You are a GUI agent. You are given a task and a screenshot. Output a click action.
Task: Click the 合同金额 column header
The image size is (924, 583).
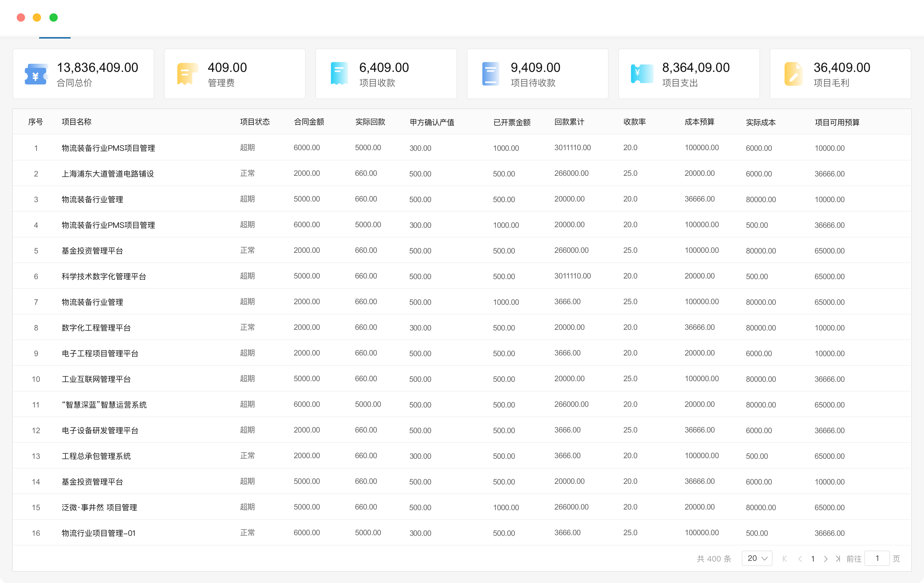point(309,122)
